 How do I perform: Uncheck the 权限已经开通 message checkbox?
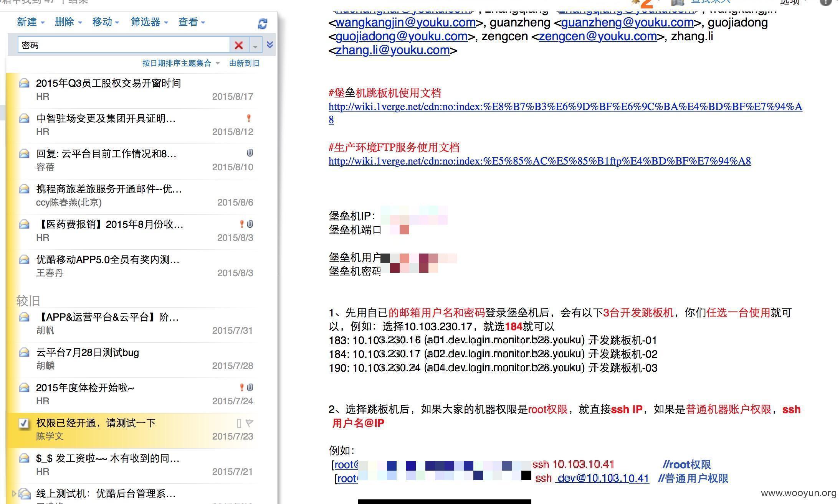point(24,423)
